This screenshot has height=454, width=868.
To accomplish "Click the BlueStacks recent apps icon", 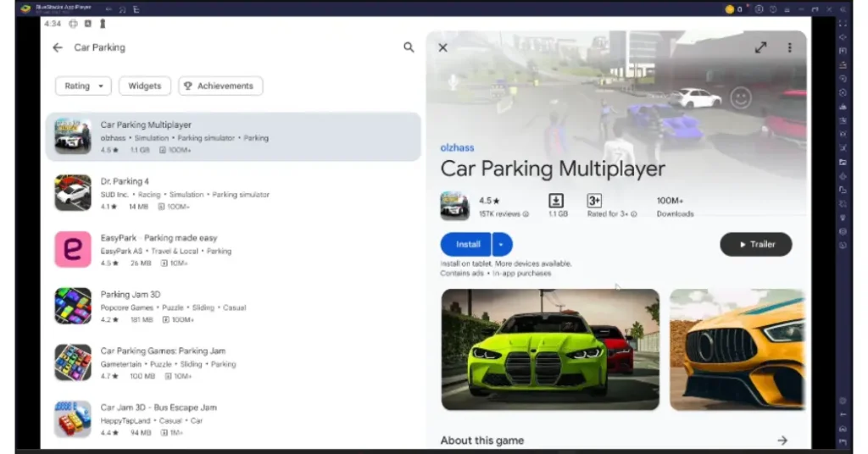I will point(136,8).
